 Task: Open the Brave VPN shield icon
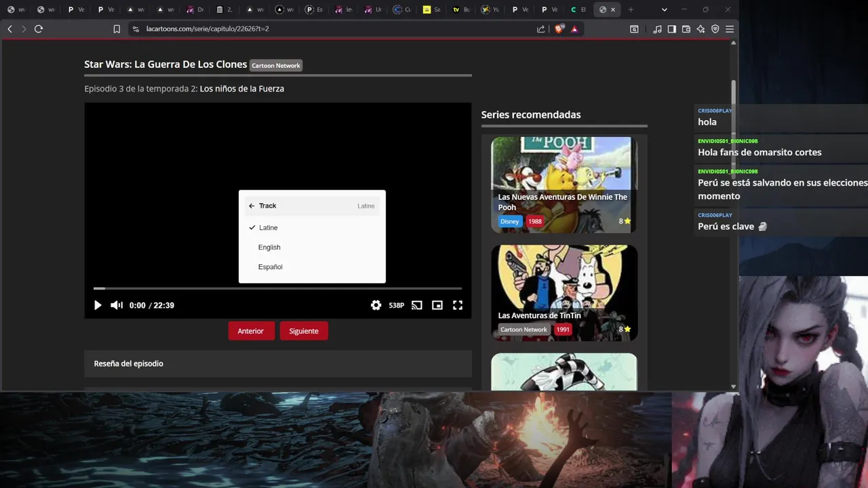click(715, 29)
